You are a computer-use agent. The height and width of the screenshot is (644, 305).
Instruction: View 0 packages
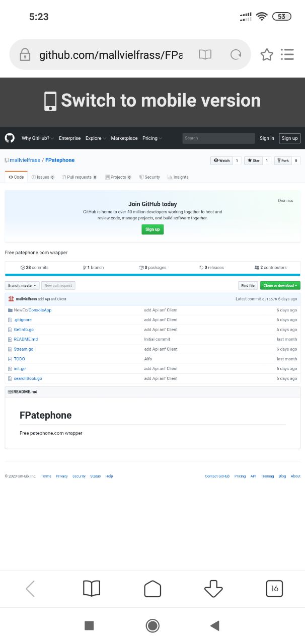(152, 268)
